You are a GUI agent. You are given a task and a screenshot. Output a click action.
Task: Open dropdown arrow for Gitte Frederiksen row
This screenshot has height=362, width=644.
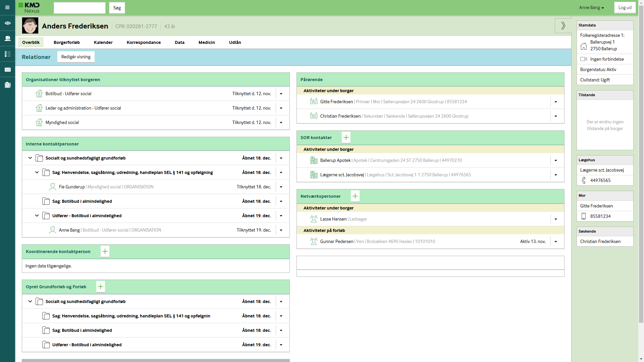click(x=555, y=102)
